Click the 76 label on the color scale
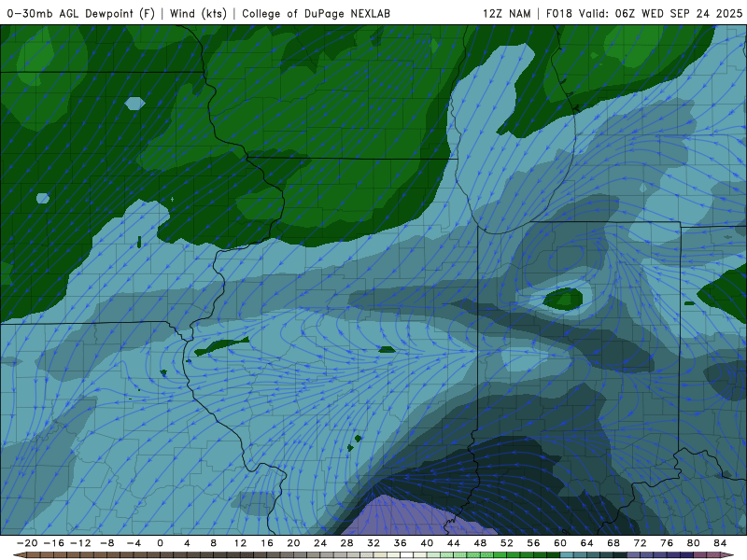 667,543
